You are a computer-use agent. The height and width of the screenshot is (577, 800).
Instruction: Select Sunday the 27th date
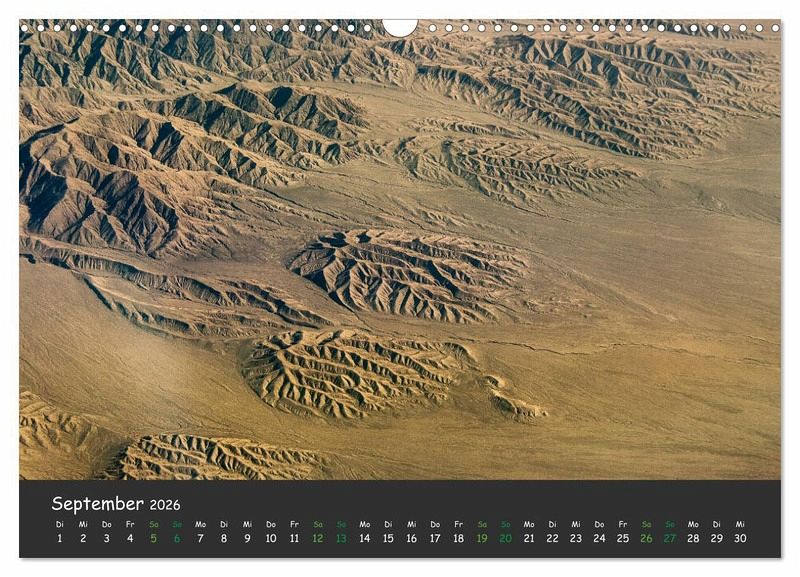pos(669,538)
